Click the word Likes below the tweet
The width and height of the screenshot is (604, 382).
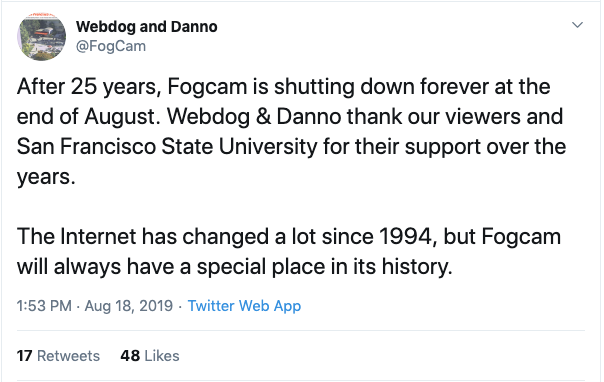pyautogui.click(x=162, y=356)
